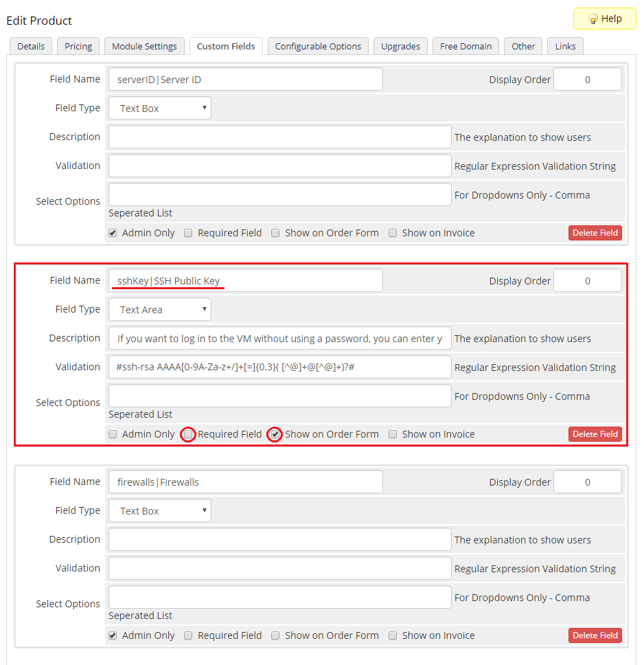
Task: Click Description input of sshKey field
Action: 280,339
